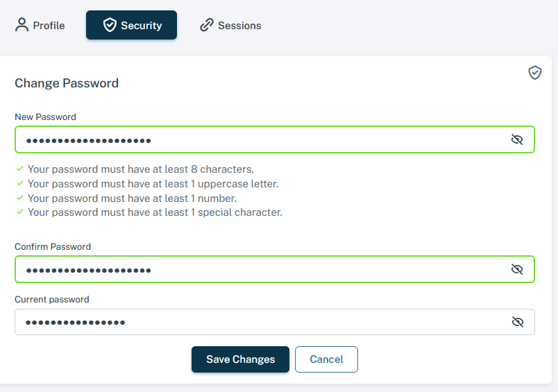The width and height of the screenshot is (558, 392).
Task: Open the Profile tab
Action: click(x=40, y=25)
